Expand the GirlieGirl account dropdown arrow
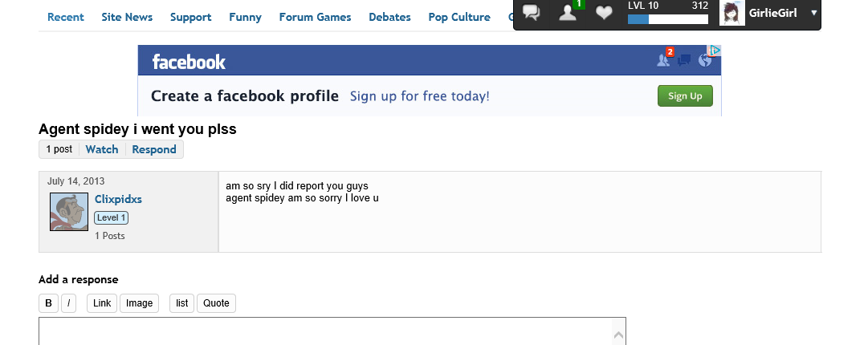The height and width of the screenshot is (345, 868). coord(813,13)
